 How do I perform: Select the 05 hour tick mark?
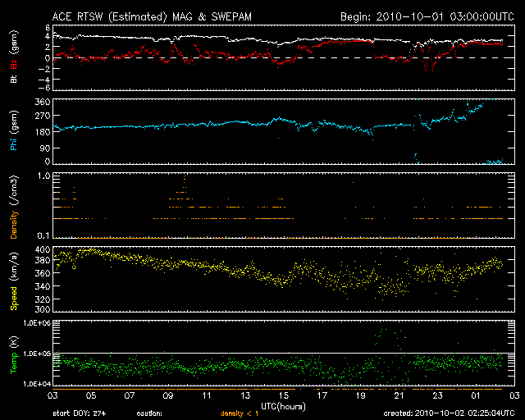[89, 395]
